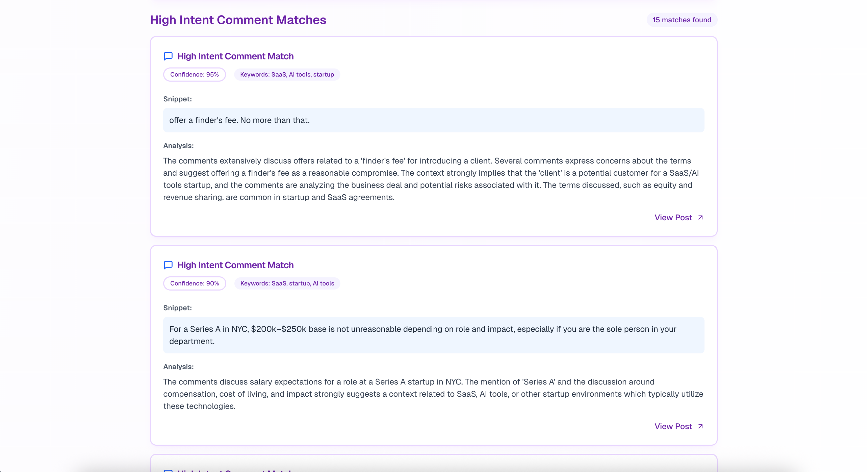Click first card's High Intent Comment Match title
The image size is (868, 472).
[x=235, y=56]
